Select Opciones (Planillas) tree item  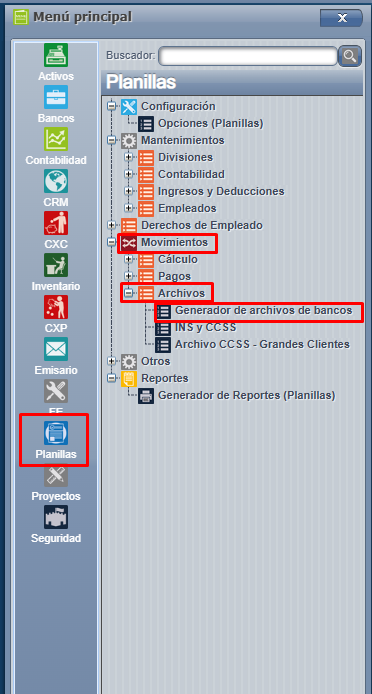pyautogui.click(x=211, y=123)
